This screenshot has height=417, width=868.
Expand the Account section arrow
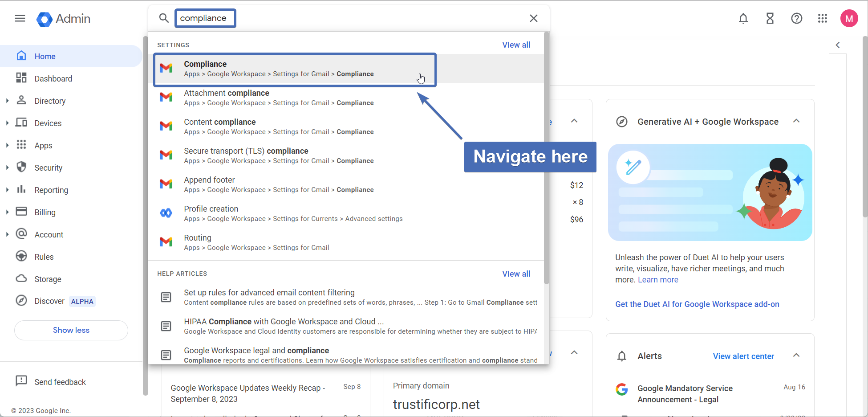(x=7, y=234)
